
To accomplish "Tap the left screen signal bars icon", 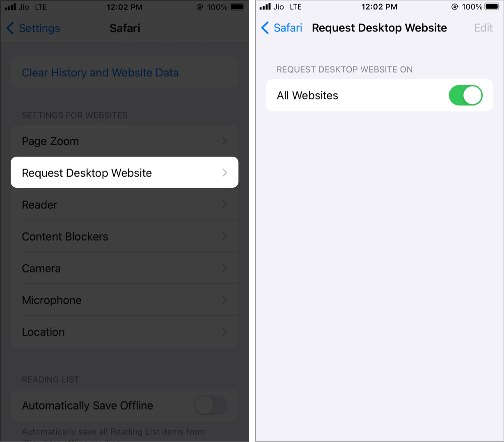I will click(x=10, y=7).
